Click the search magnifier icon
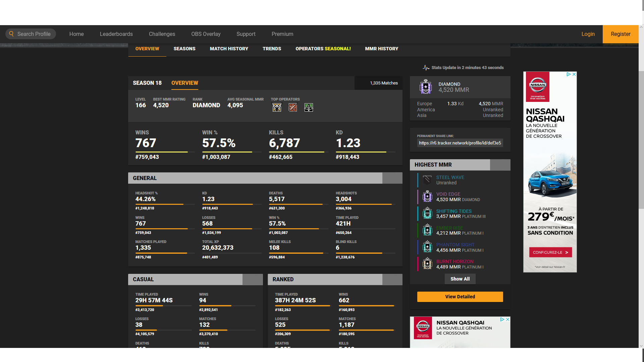Screen dimensions: 644x362 [x=11, y=34]
